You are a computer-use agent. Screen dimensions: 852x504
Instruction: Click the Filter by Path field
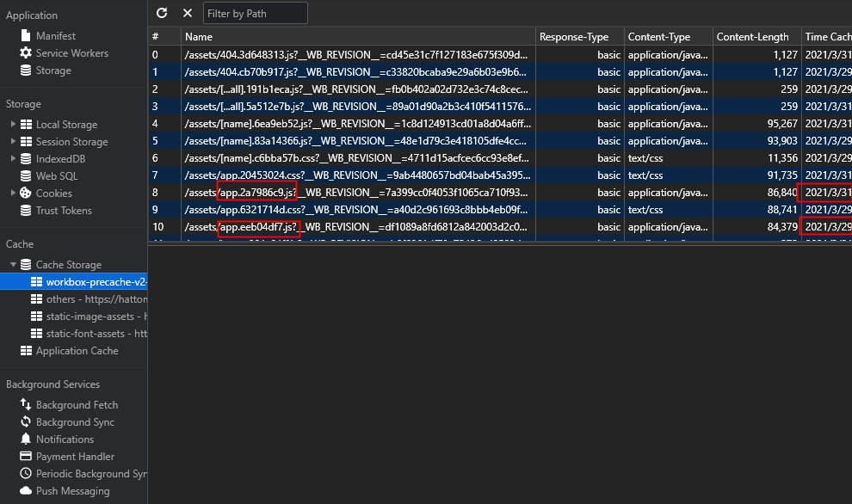pyautogui.click(x=255, y=13)
